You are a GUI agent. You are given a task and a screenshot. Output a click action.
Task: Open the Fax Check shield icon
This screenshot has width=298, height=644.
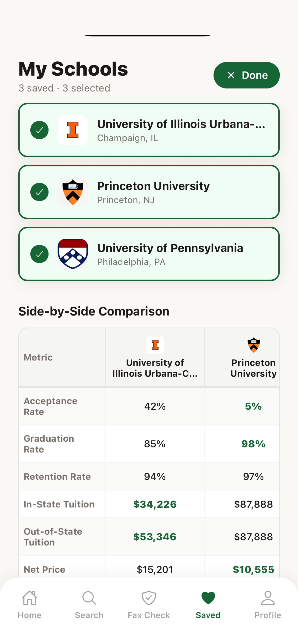click(x=149, y=598)
